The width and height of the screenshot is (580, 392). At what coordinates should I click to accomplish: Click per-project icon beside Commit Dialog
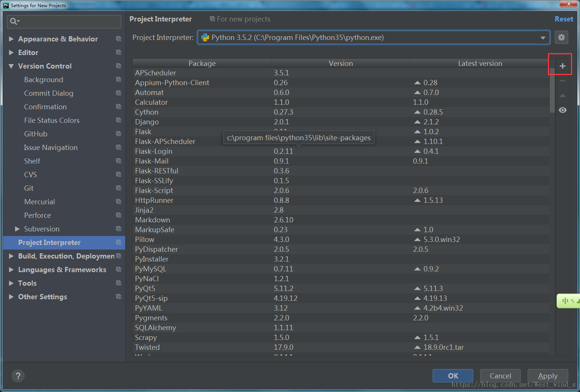point(119,93)
